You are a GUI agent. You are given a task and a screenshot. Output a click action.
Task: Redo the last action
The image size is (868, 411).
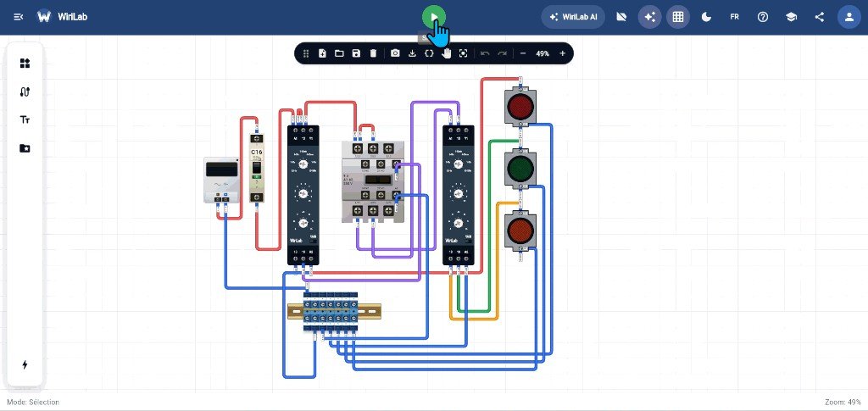pyautogui.click(x=502, y=53)
